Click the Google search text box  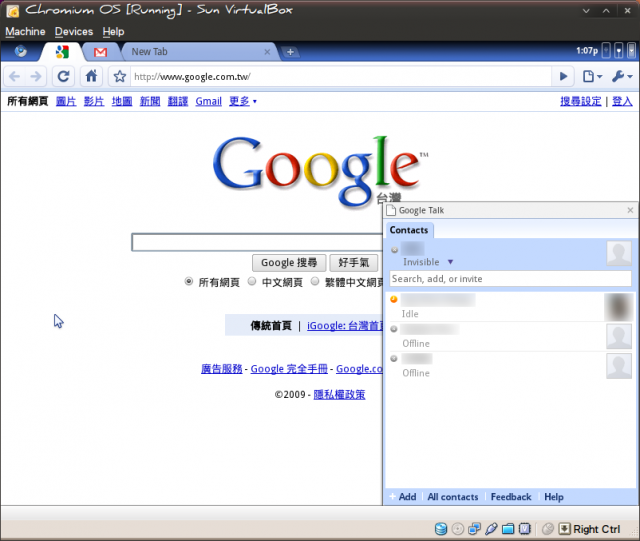(x=257, y=243)
